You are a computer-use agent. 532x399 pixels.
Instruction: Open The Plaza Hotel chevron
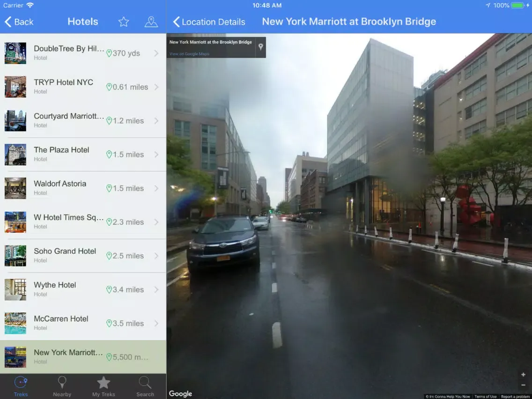pos(156,155)
